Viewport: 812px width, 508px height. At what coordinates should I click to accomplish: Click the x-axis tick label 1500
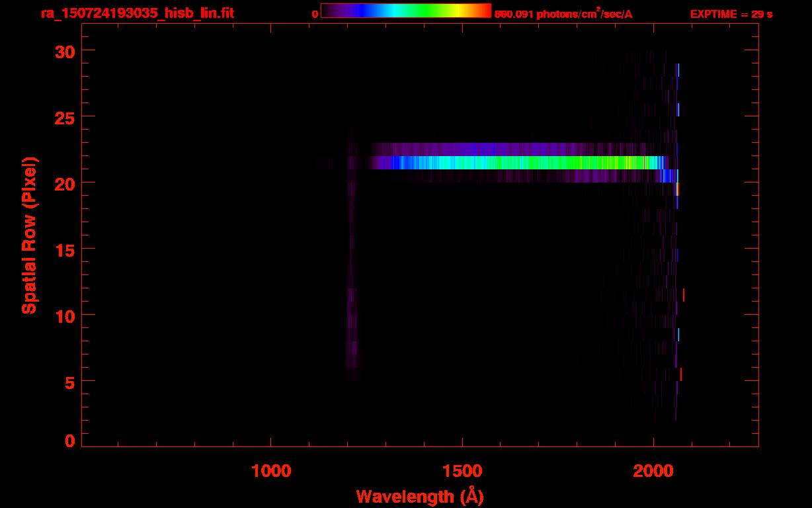(x=462, y=471)
